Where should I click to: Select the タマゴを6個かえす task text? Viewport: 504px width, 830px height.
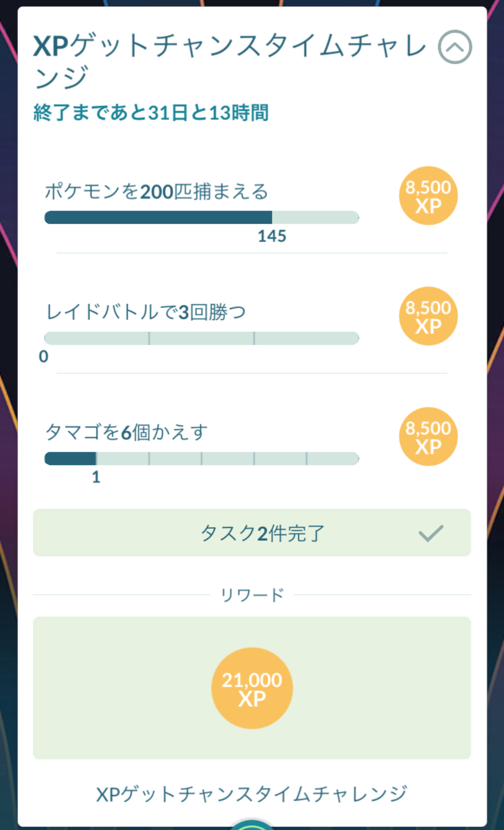pyautogui.click(x=126, y=432)
